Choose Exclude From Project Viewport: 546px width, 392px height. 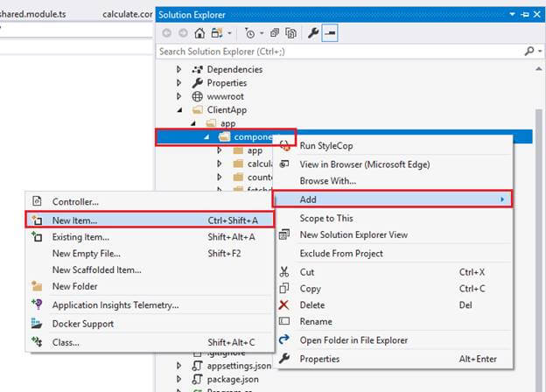tap(393, 254)
